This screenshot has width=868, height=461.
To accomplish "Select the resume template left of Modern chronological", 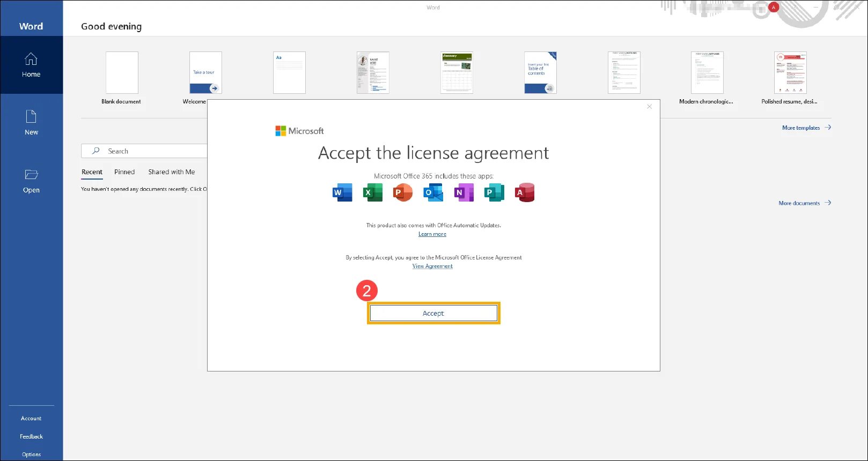I will coord(624,73).
